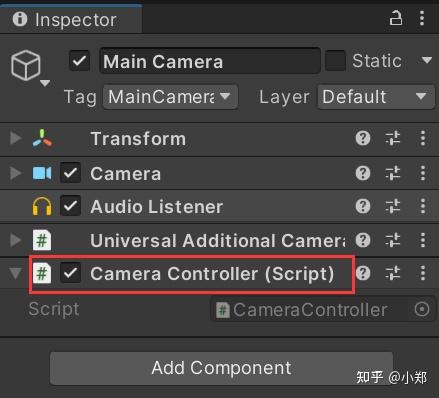Open Audio Listener more options menu
This screenshot has height=398, width=439.
[423, 206]
